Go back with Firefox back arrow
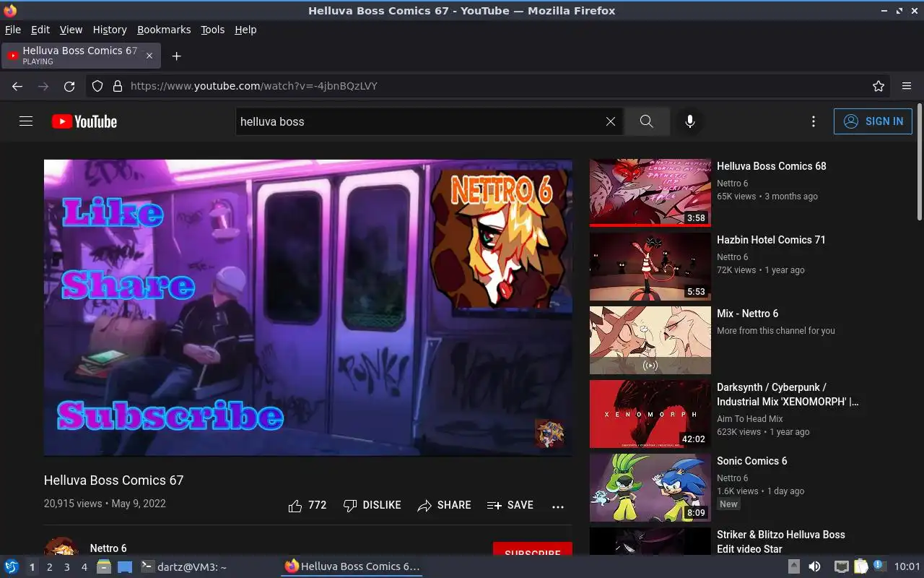Screen dimensions: 924x578 [x=17, y=86]
